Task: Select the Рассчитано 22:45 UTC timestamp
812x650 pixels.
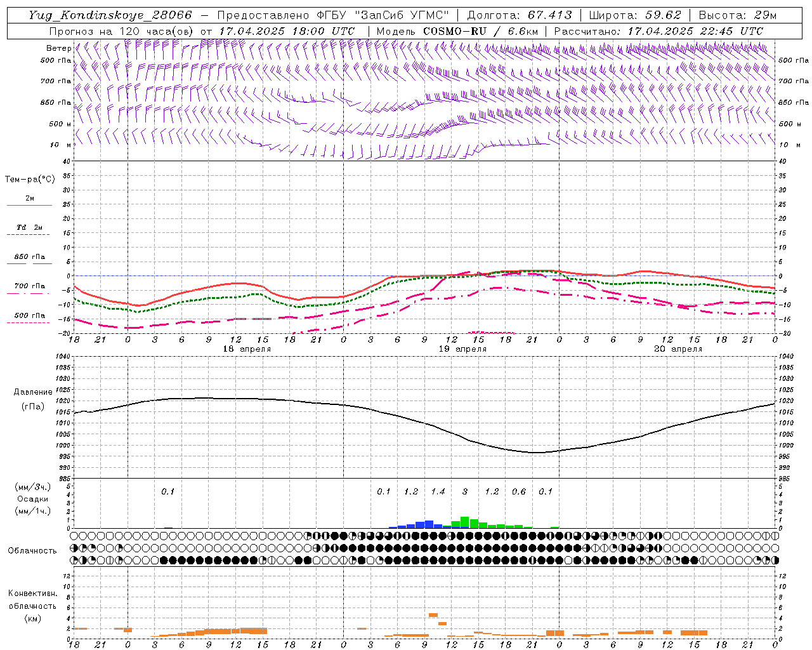Action: 658,31
